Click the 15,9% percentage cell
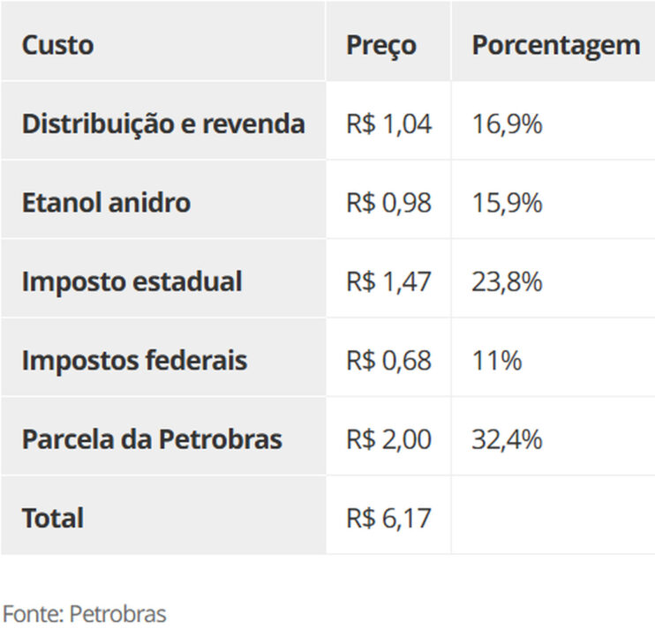Image resolution: width=655 pixels, height=644 pixels. [507, 202]
